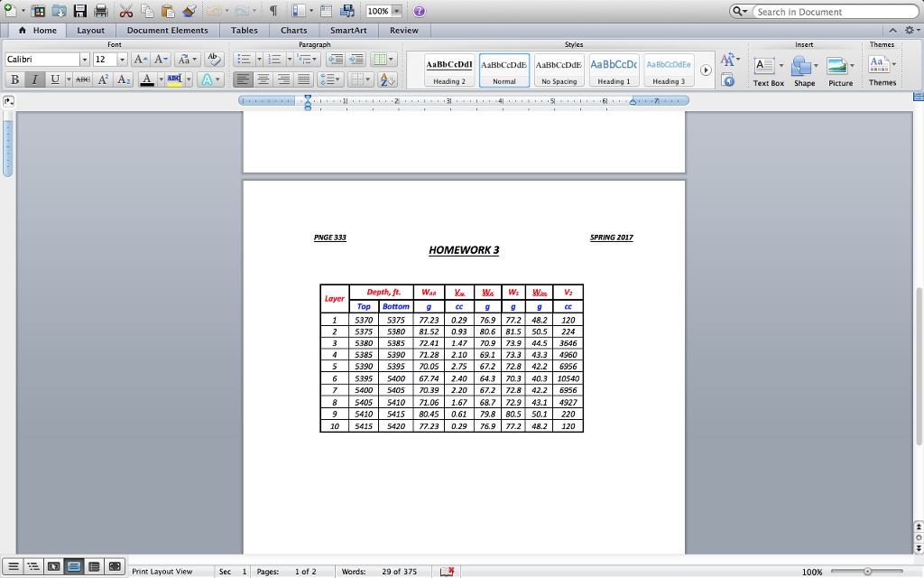This screenshot has height=578, width=924.
Task: Toggle show paragraph marks (¶)
Action: point(273,12)
